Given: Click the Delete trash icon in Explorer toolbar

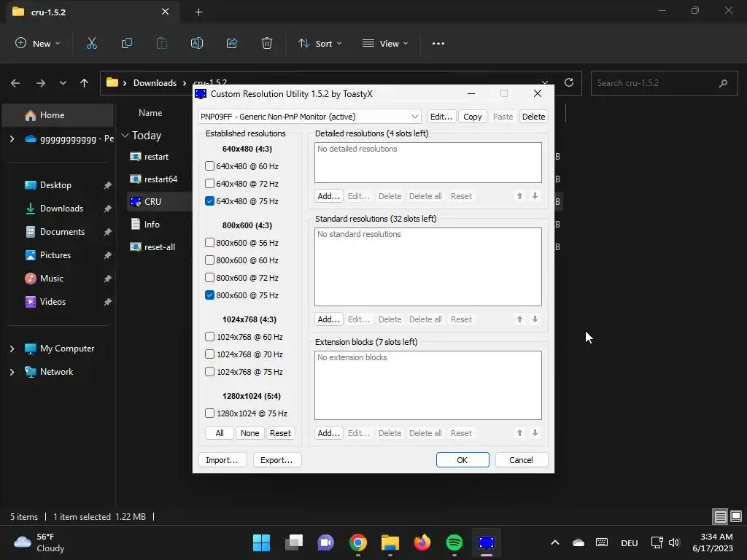Looking at the screenshot, I should pyautogui.click(x=267, y=43).
